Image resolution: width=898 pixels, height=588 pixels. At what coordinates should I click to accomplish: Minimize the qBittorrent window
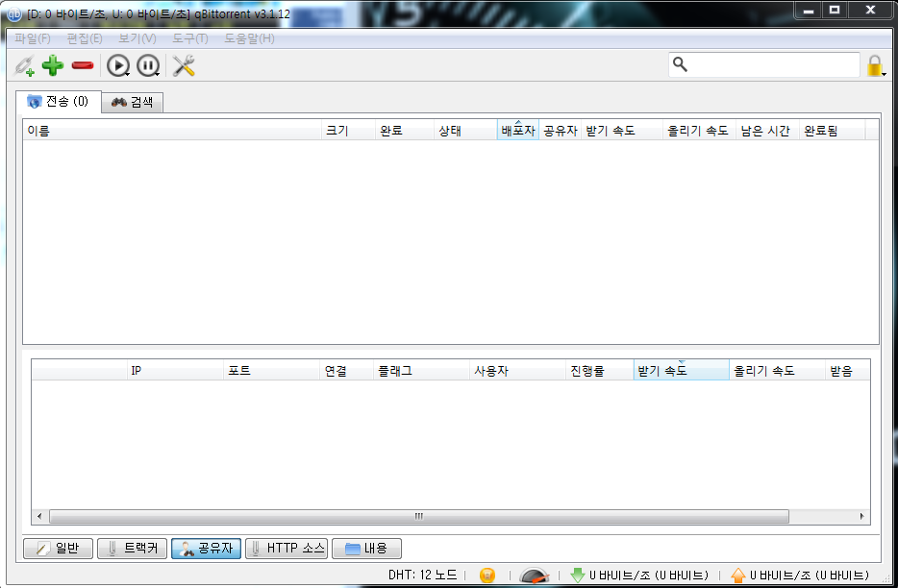tap(808, 10)
